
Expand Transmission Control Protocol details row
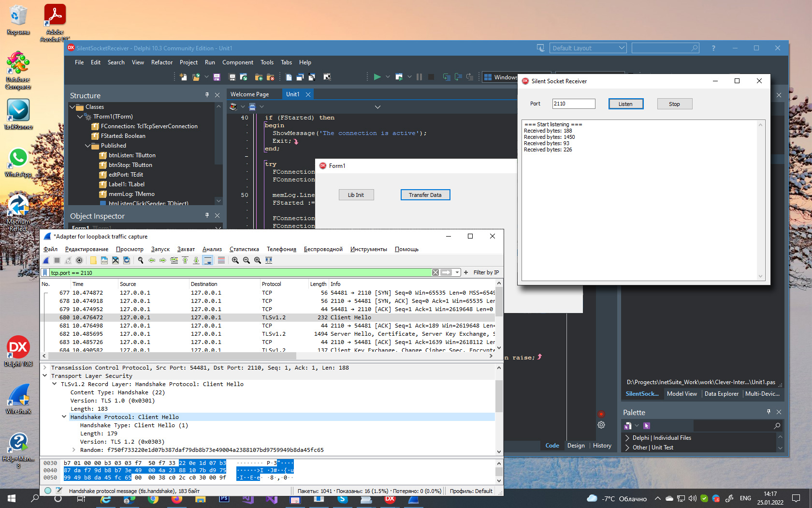pos(45,368)
